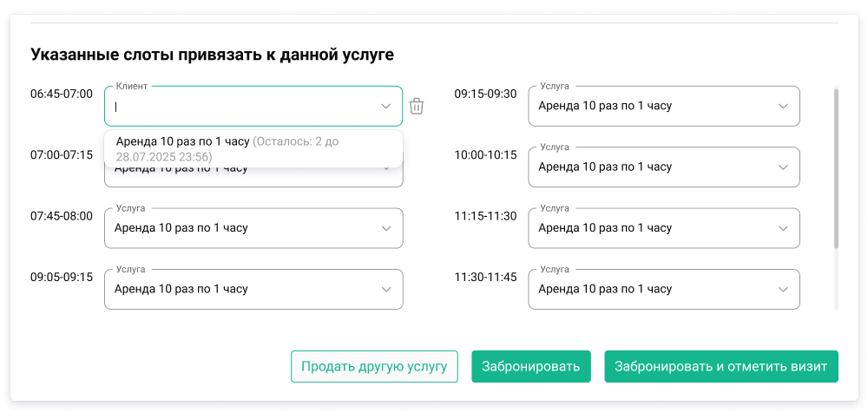Open the Услуга dropdown for 10:00-10:15

click(664, 167)
